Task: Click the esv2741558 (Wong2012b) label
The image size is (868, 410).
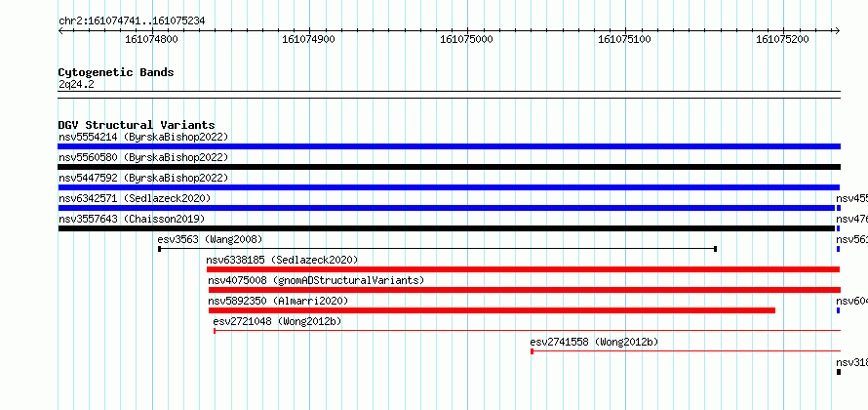Action: point(595,342)
